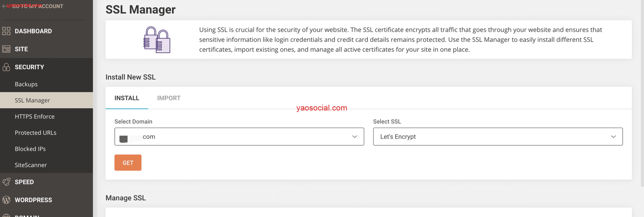The width and height of the screenshot is (644, 217).
Task: Go to HTTPS Enforce
Action: click(35, 116)
